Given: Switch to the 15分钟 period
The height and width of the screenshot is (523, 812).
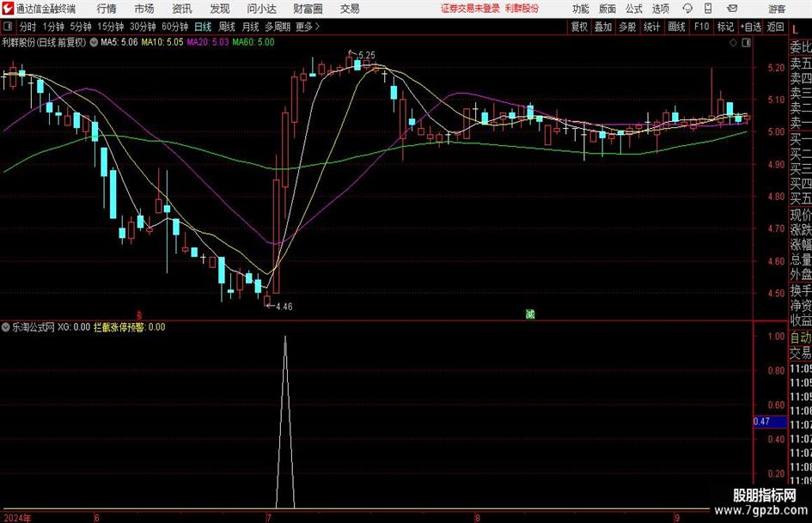Looking at the screenshot, I should click(x=111, y=27).
